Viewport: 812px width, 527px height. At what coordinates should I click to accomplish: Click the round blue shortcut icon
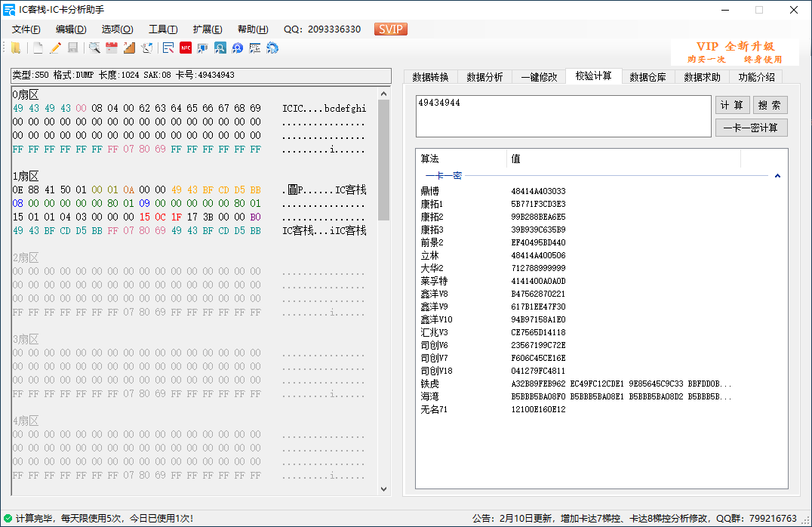click(x=237, y=48)
